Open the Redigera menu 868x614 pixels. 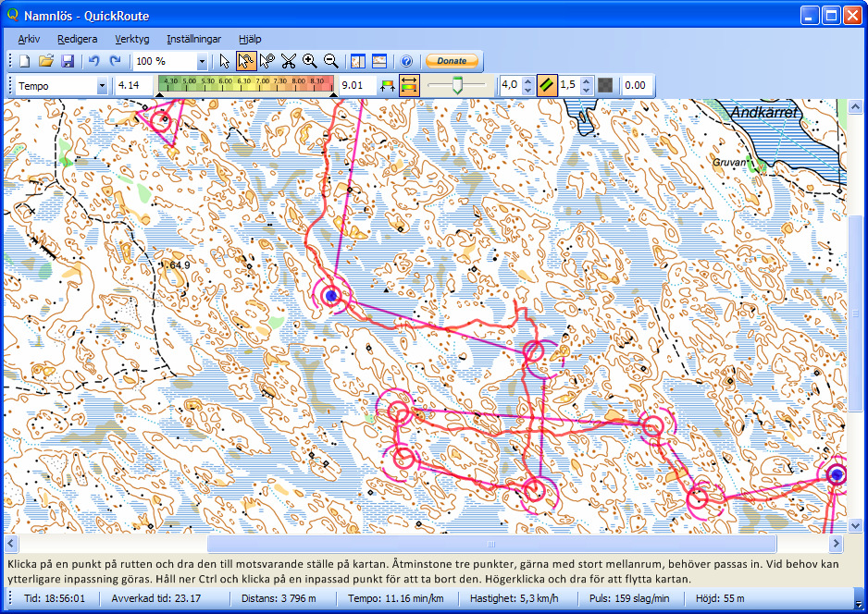tap(78, 39)
